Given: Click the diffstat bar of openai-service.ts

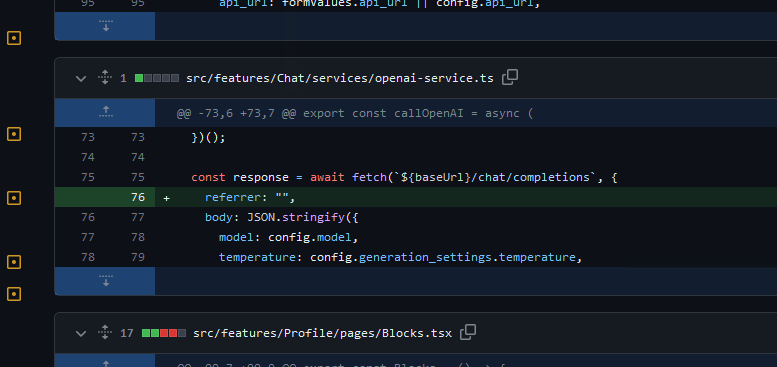Looking at the screenshot, I should [157, 78].
